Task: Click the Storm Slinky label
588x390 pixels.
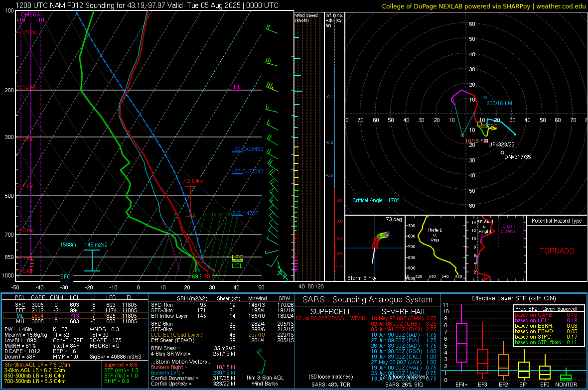Action: click(361, 278)
